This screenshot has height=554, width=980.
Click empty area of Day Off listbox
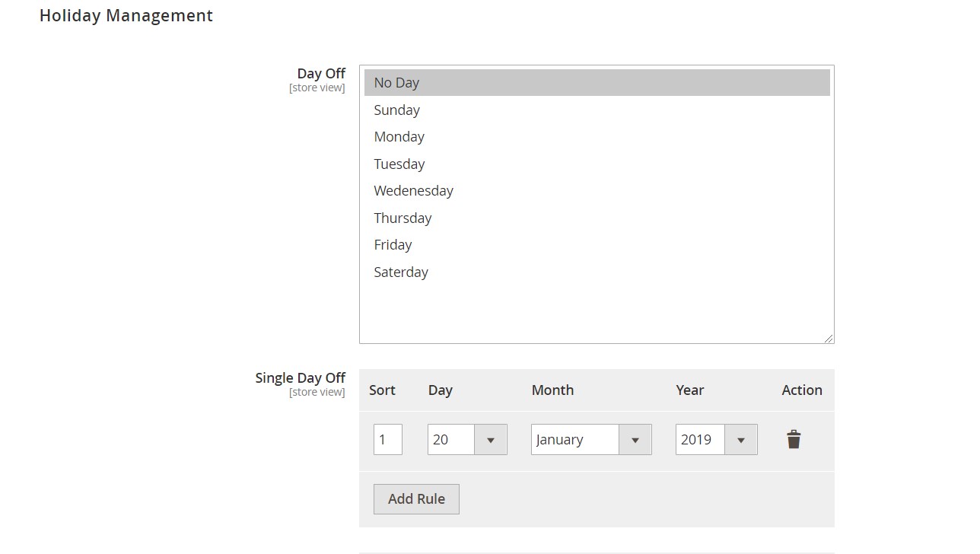tap(597, 312)
